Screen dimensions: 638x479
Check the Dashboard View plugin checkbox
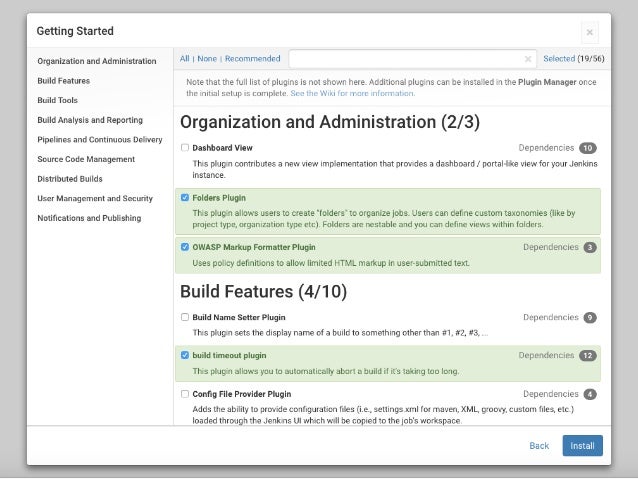185,147
